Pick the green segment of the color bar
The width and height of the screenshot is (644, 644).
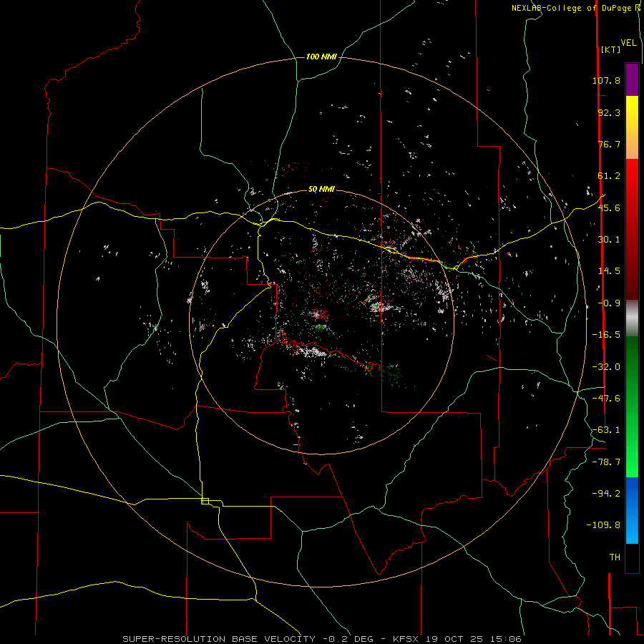(632, 406)
